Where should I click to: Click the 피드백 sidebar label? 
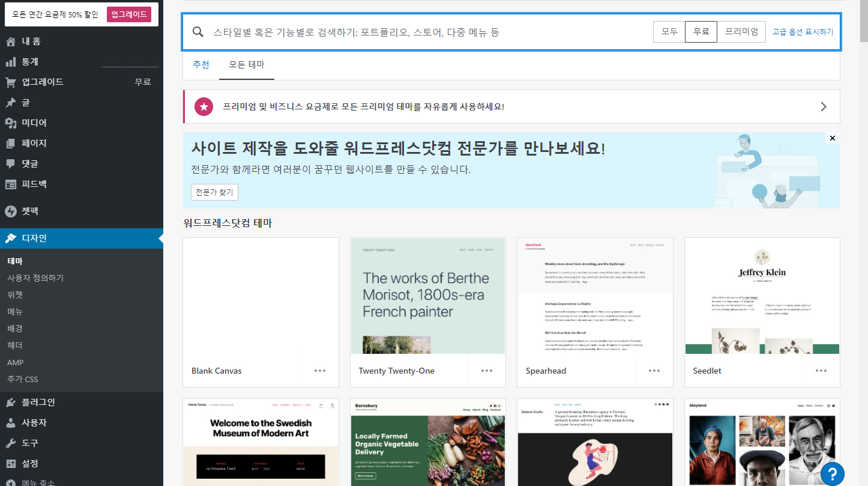[x=34, y=184]
